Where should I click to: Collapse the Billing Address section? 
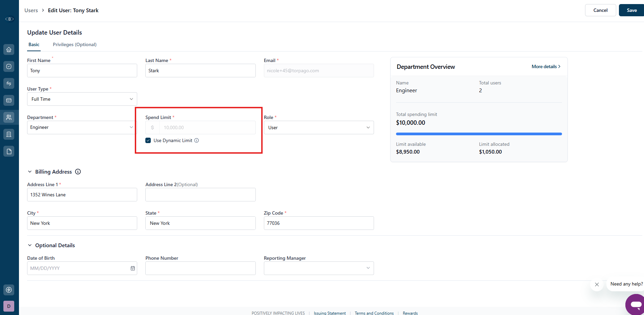pyautogui.click(x=30, y=172)
